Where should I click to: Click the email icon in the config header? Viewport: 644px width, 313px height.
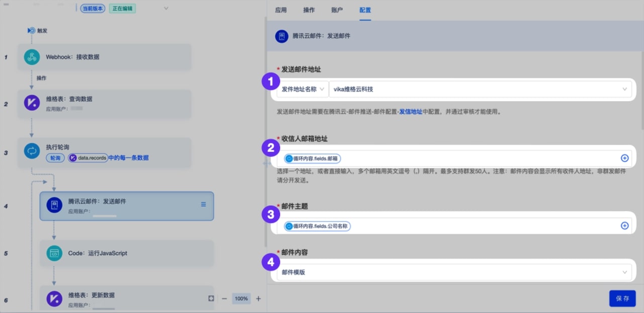[x=281, y=36]
